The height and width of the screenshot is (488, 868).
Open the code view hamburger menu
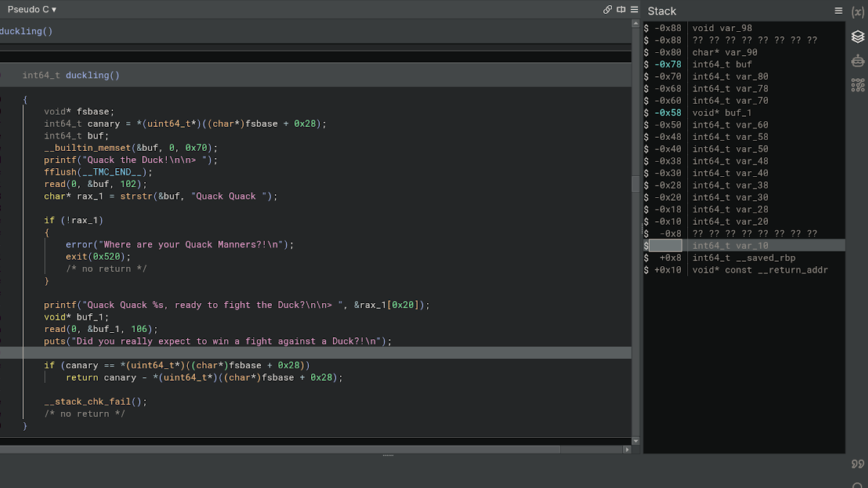coord(635,9)
